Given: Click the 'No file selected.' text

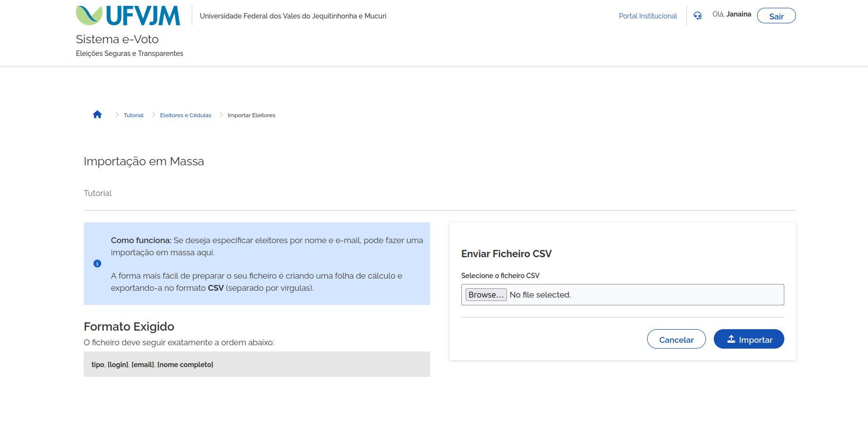Looking at the screenshot, I should pyautogui.click(x=540, y=295).
